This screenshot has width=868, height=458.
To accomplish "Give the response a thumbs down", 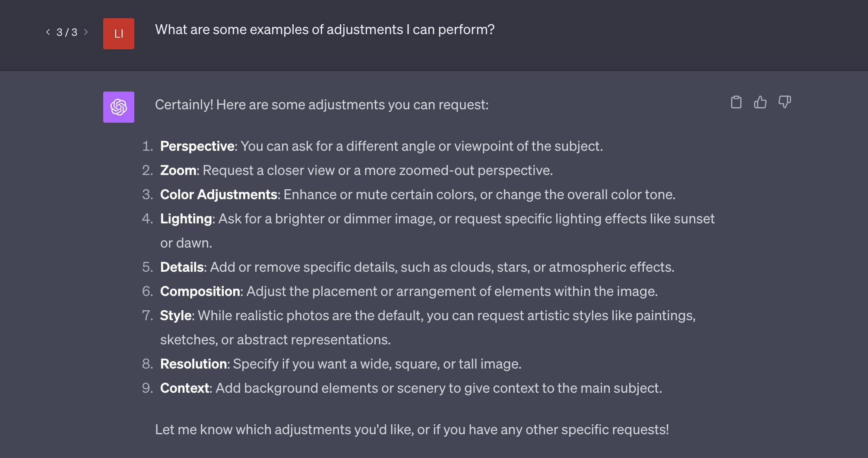I will click(x=784, y=102).
